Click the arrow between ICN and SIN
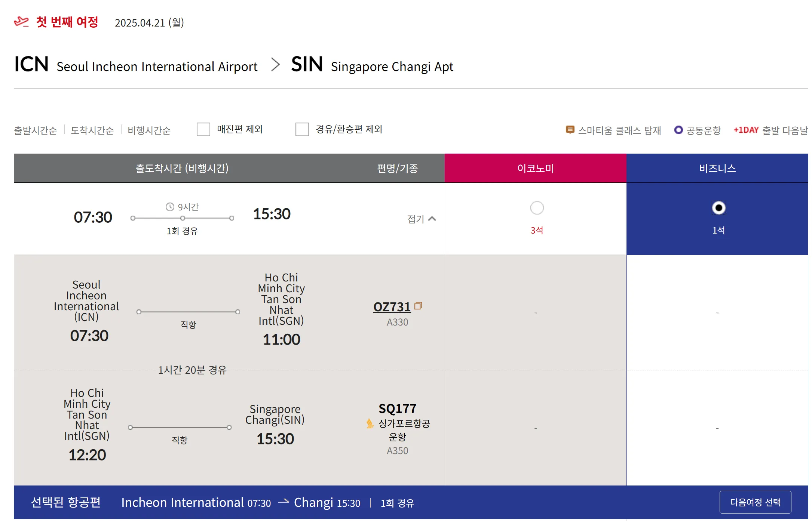Viewport: 812px width, 521px height. click(275, 65)
